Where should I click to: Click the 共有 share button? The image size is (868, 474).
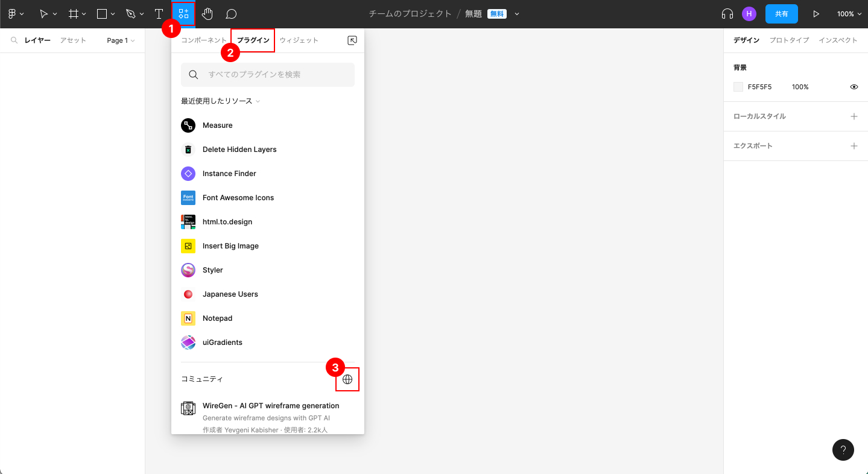(782, 14)
